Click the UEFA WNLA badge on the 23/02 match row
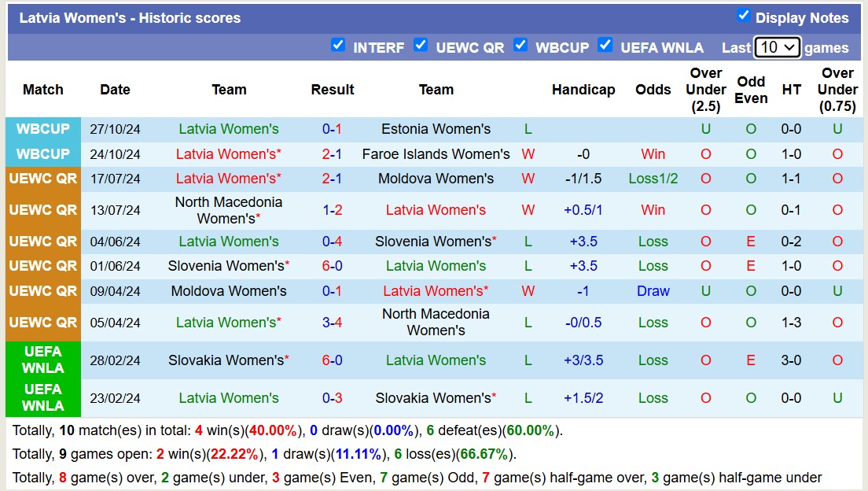Viewport: 868px width, 491px height. pyautogui.click(x=42, y=398)
